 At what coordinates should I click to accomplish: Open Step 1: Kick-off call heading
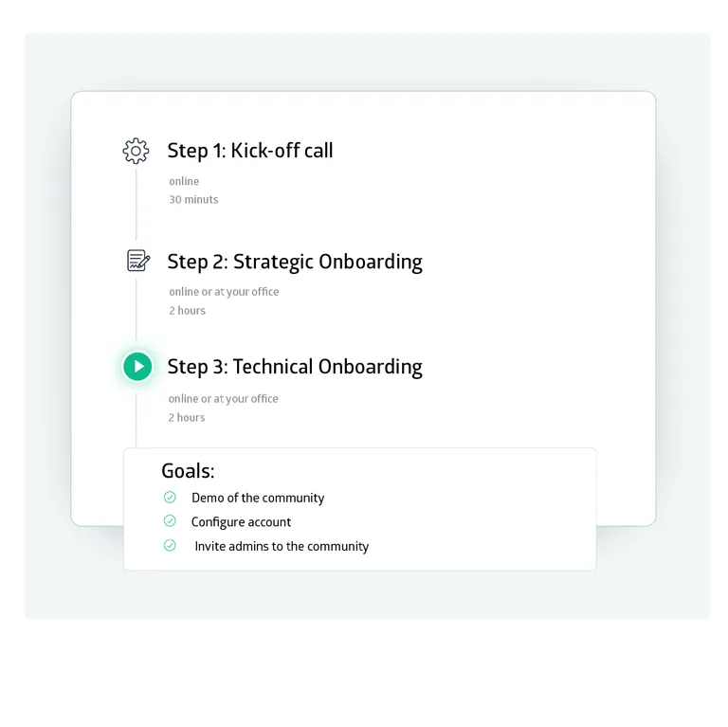click(x=250, y=151)
